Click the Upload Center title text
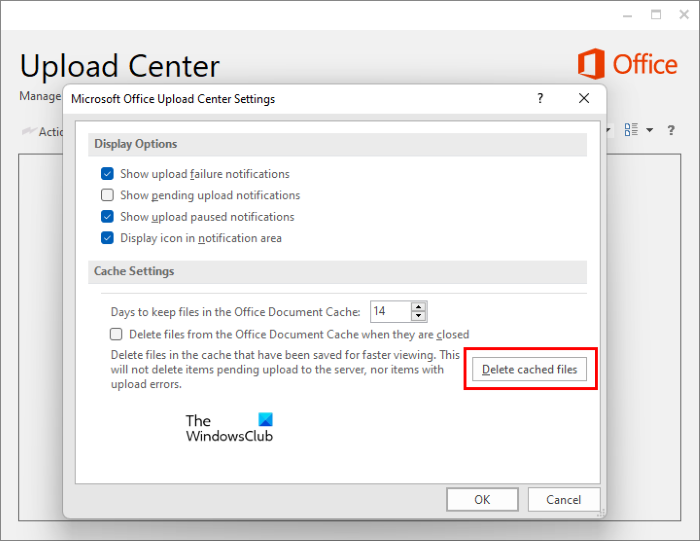 click(120, 67)
